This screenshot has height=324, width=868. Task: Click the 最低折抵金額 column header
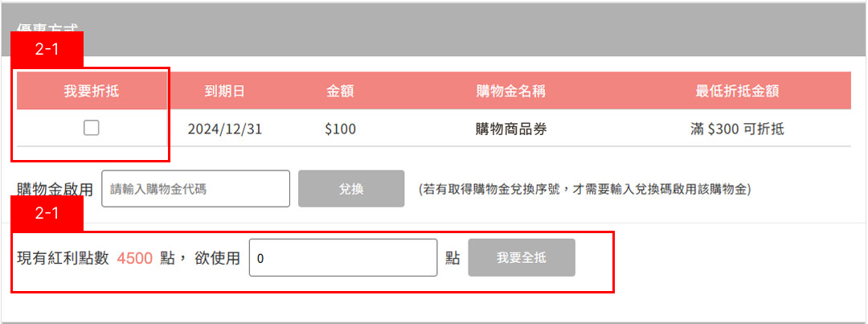point(737,91)
